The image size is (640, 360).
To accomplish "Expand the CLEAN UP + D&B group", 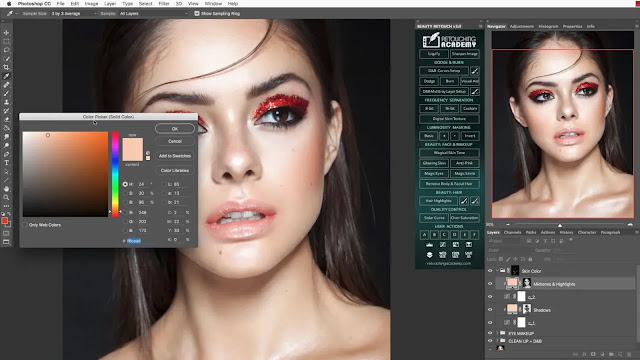I will [x=497, y=341].
